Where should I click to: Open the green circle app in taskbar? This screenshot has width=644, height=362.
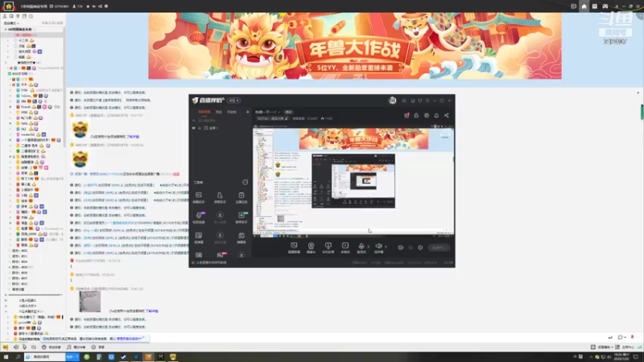pyautogui.click(x=87, y=356)
